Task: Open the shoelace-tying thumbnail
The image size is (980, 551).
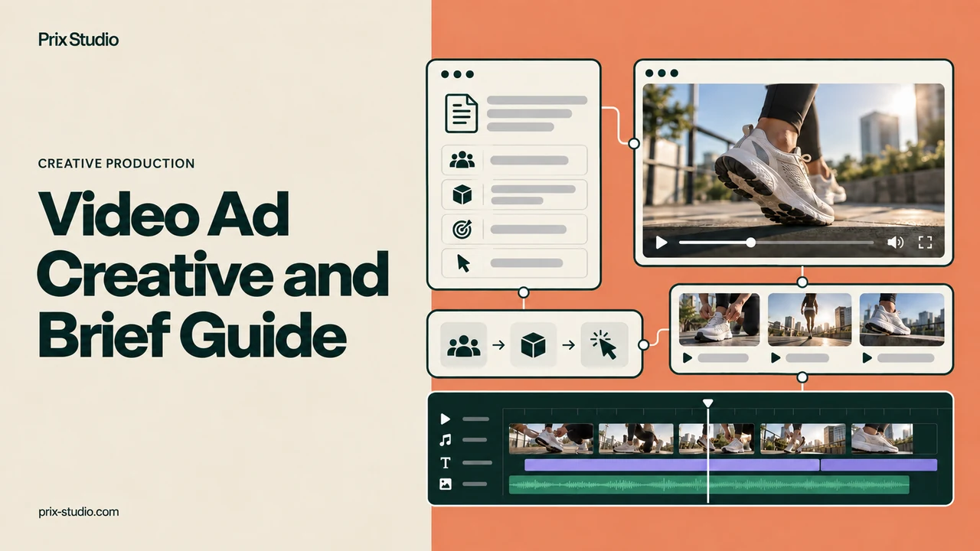Action: click(719, 319)
